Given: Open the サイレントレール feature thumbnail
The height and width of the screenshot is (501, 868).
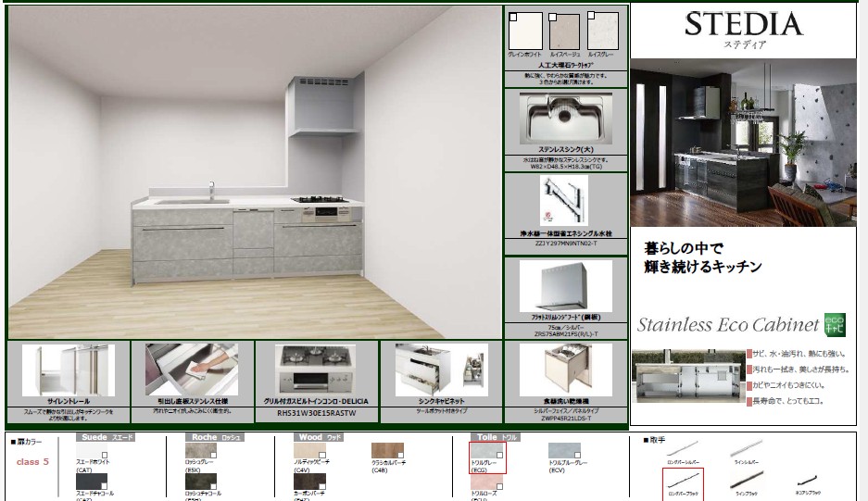Looking at the screenshot, I should [67, 369].
